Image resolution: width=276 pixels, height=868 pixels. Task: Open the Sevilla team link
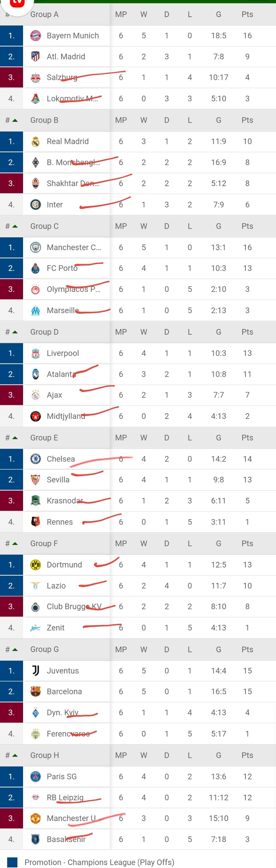pos(58,480)
